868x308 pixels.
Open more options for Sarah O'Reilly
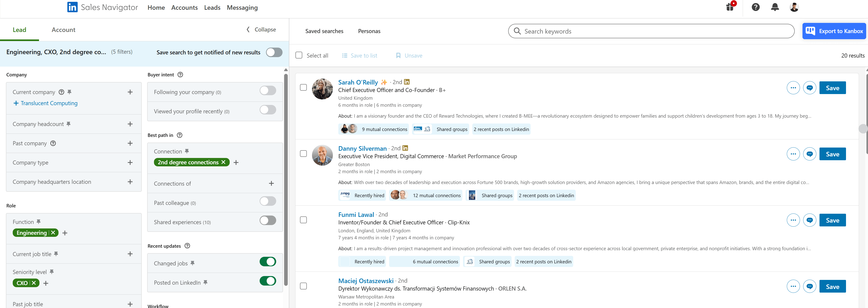click(793, 88)
